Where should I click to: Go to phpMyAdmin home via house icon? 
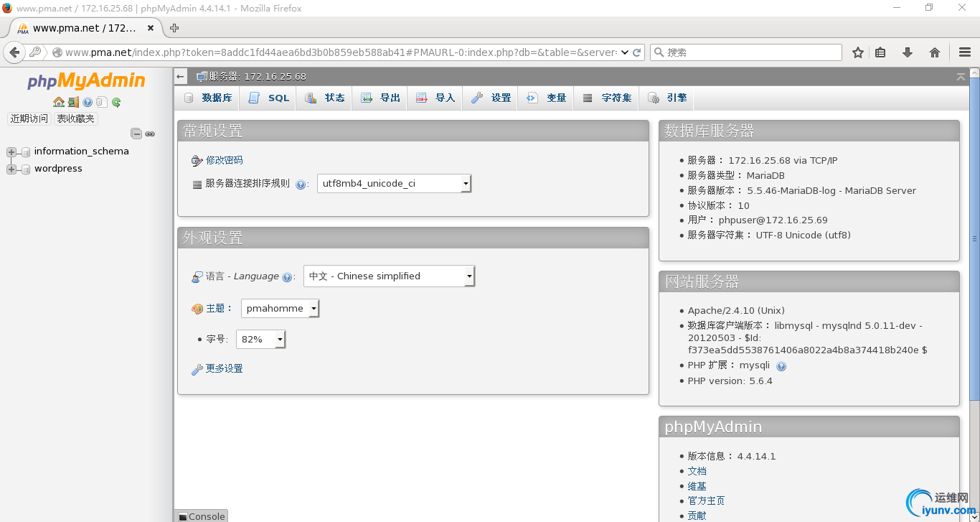coord(59,102)
